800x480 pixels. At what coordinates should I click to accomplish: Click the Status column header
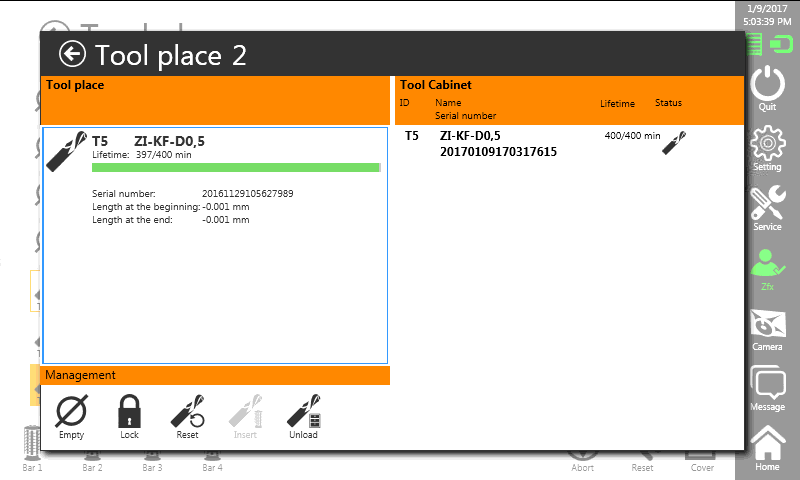click(668, 103)
